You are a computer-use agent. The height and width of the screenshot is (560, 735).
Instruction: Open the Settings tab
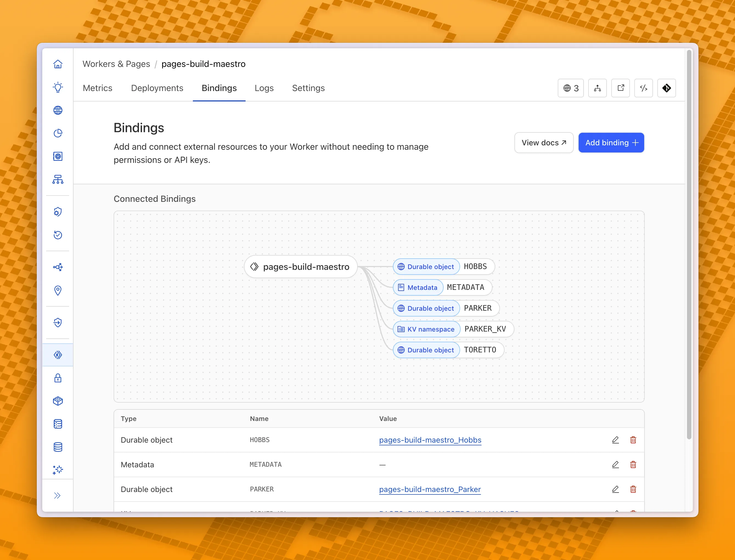pyautogui.click(x=308, y=88)
